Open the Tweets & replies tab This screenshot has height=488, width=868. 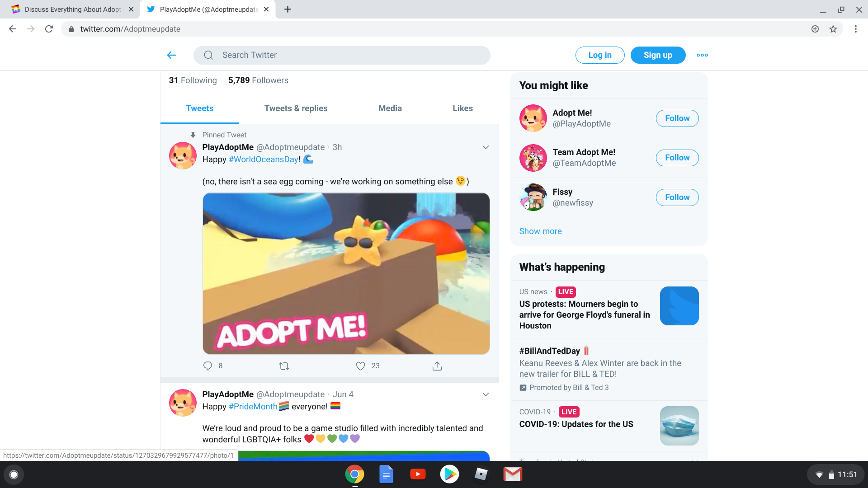(296, 108)
